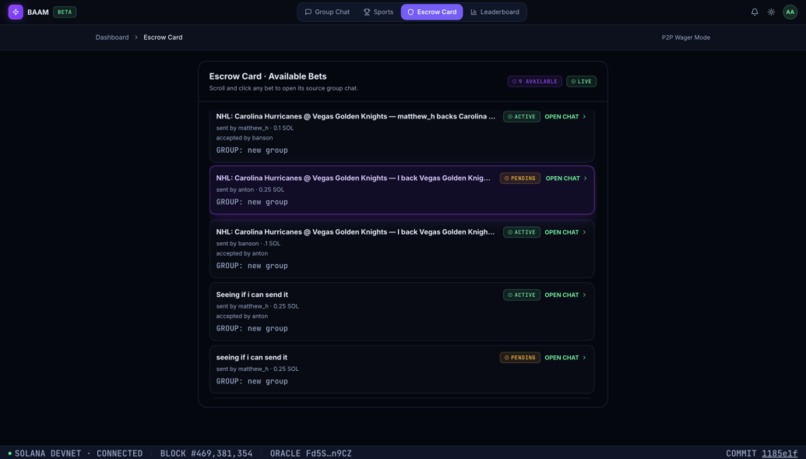Screen dimensions: 806x459
Task: Open chat for matthew_h backs Carolina bet
Action: click(x=565, y=117)
